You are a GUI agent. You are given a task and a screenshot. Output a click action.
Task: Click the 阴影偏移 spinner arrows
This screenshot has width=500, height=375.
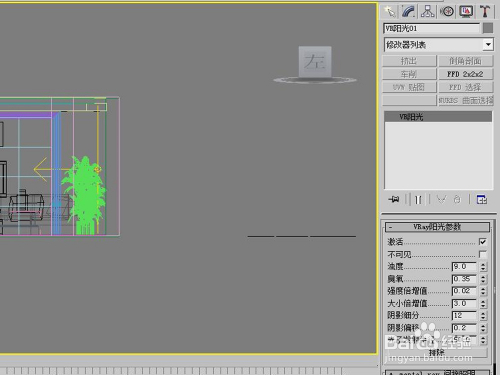pyautogui.click(x=483, y=328)
